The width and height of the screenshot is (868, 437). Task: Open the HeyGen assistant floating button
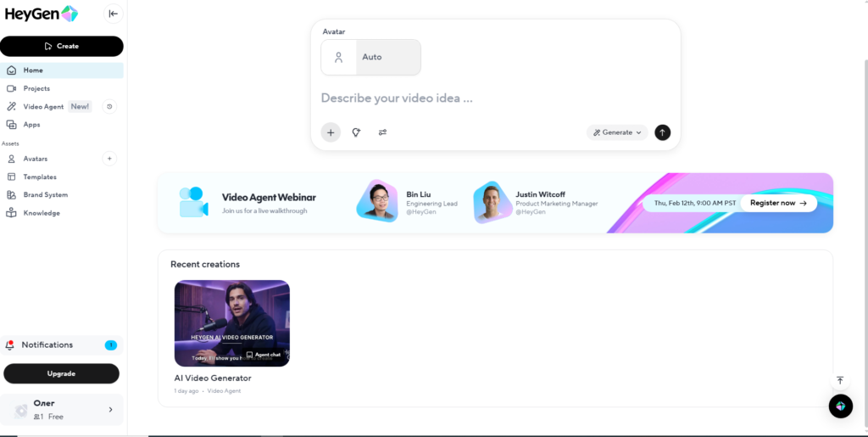pos(840,406)
